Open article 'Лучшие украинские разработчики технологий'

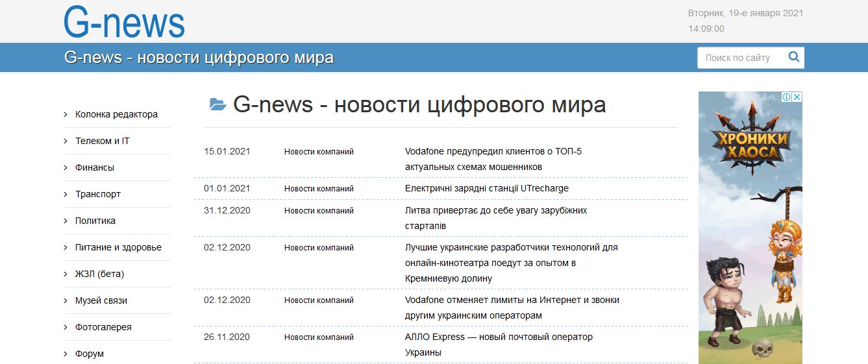[x=512, y=263]
